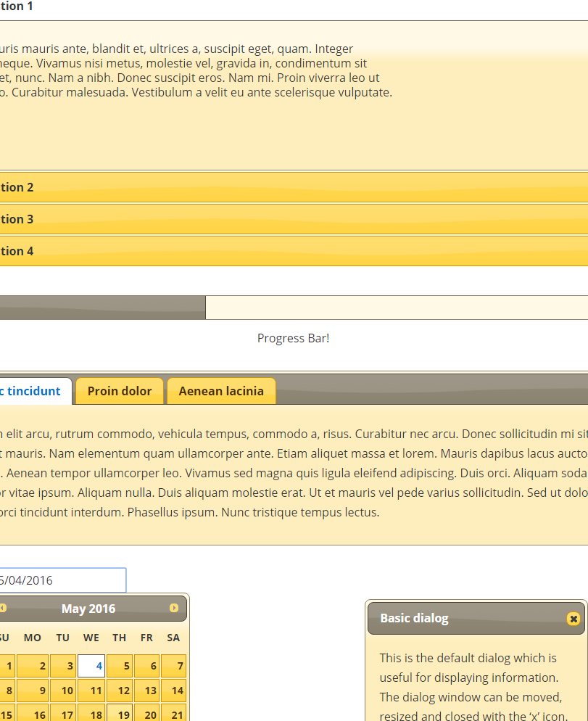The width and height of the screenshot is (588, 721).
Task: Choose day 2 in the calendar
Action: point(33,666)
